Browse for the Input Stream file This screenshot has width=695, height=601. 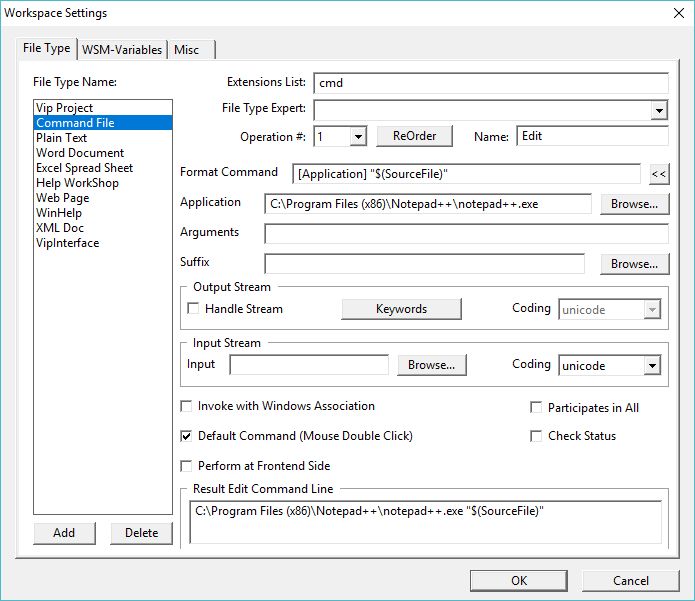[431, 365]
